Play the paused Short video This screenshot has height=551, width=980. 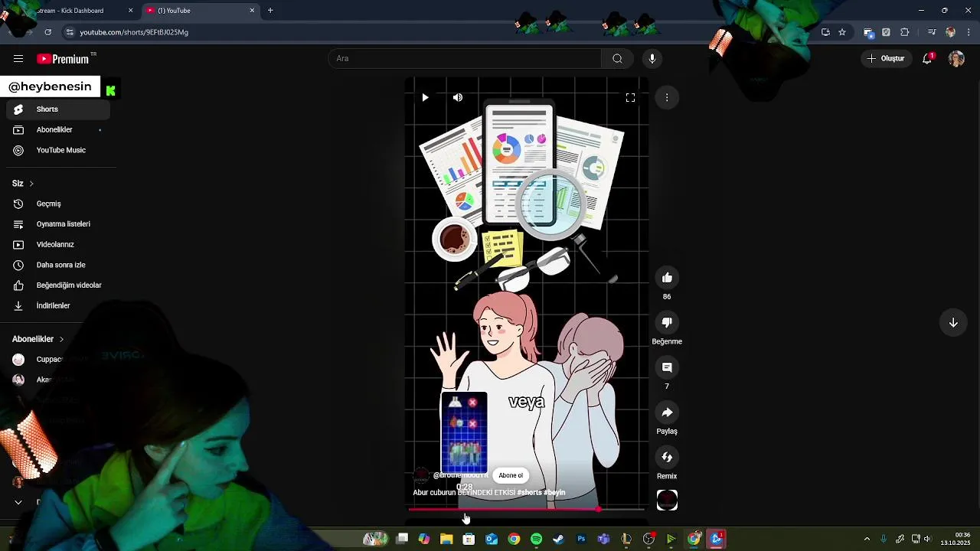[425, 98]
